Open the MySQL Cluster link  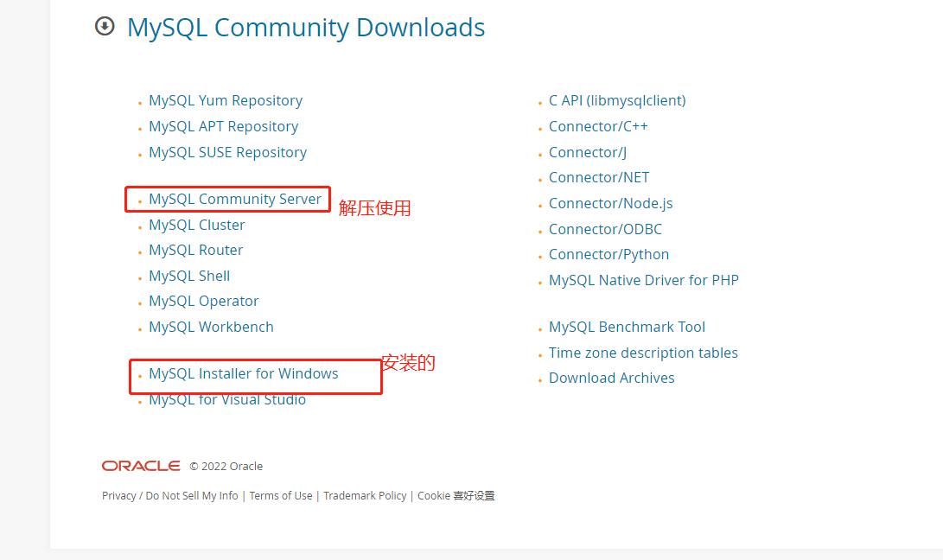(197, 225)
